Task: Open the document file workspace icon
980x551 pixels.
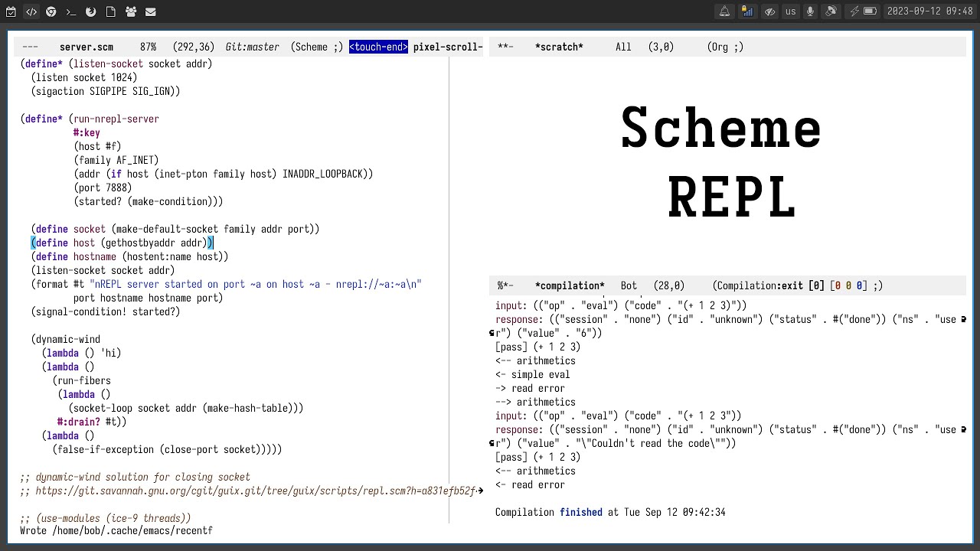Action: (111, 11)
